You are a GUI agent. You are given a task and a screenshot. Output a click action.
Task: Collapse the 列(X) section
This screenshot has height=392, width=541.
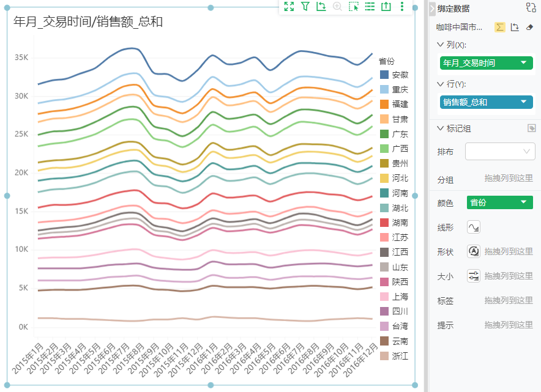[440, 45]
